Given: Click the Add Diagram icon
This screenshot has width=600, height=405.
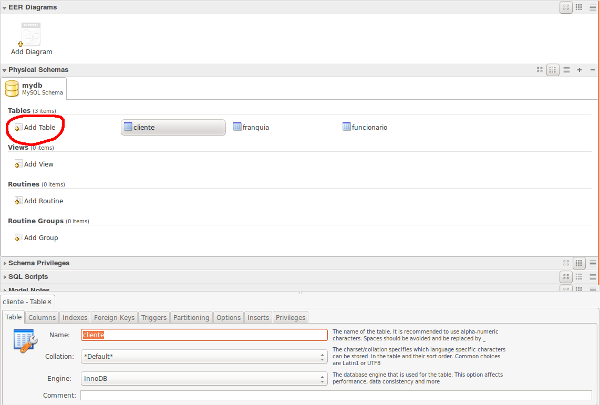Looking at the screenshot, I should click(31, 35).
